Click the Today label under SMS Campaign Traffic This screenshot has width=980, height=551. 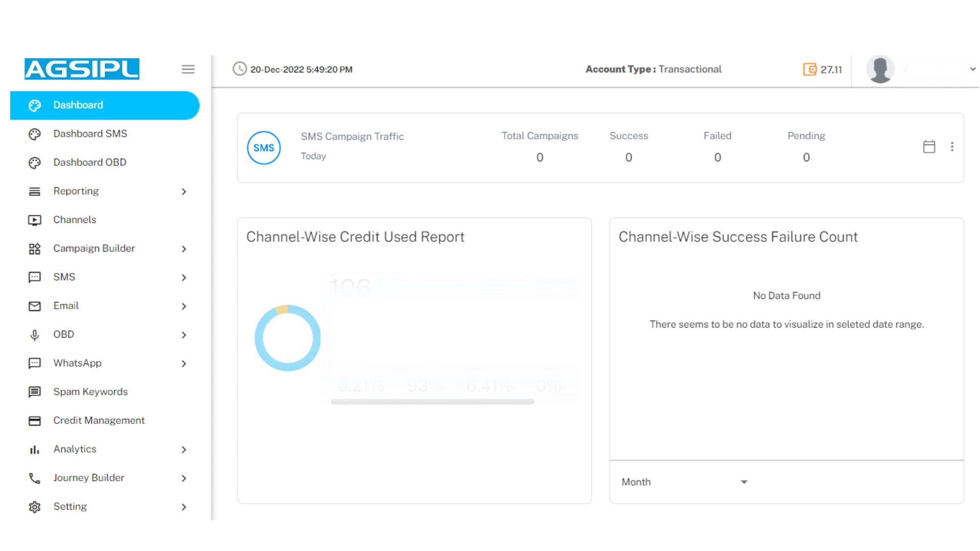point(313,156)
